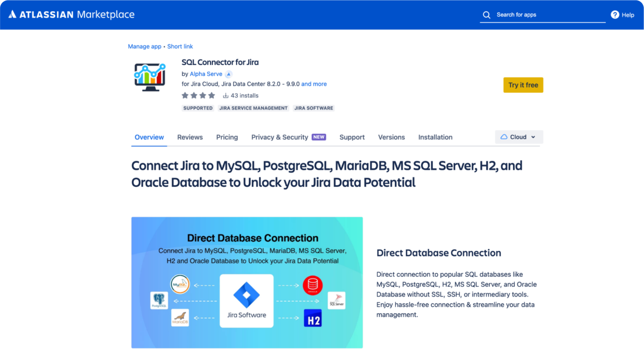Click the SQL Connector for Jira app icon

[x=149, y=76]
